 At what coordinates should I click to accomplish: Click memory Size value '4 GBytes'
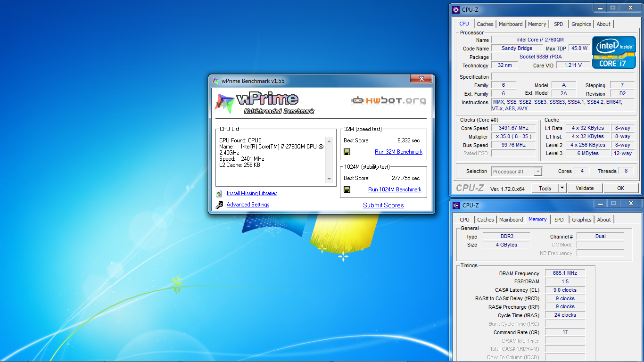pyautogui.click(x=507, y=245)
